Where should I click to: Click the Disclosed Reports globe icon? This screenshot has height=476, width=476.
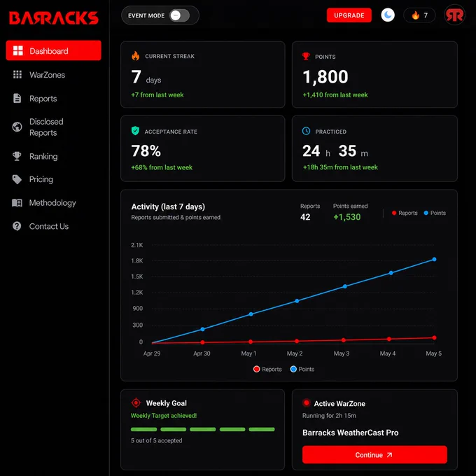[17, 127]
